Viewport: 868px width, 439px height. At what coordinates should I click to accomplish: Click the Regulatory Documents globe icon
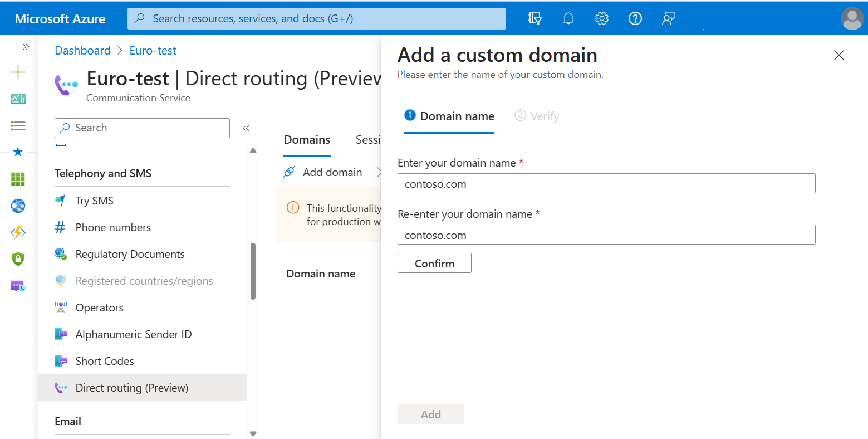click(x=61, y=254)
